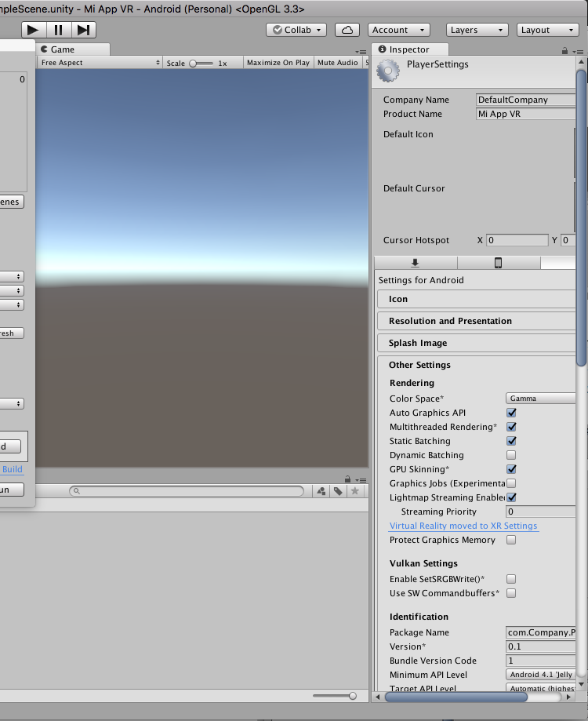Open the Color Space Gamma dropdown
588x721 pixels.
541,399
